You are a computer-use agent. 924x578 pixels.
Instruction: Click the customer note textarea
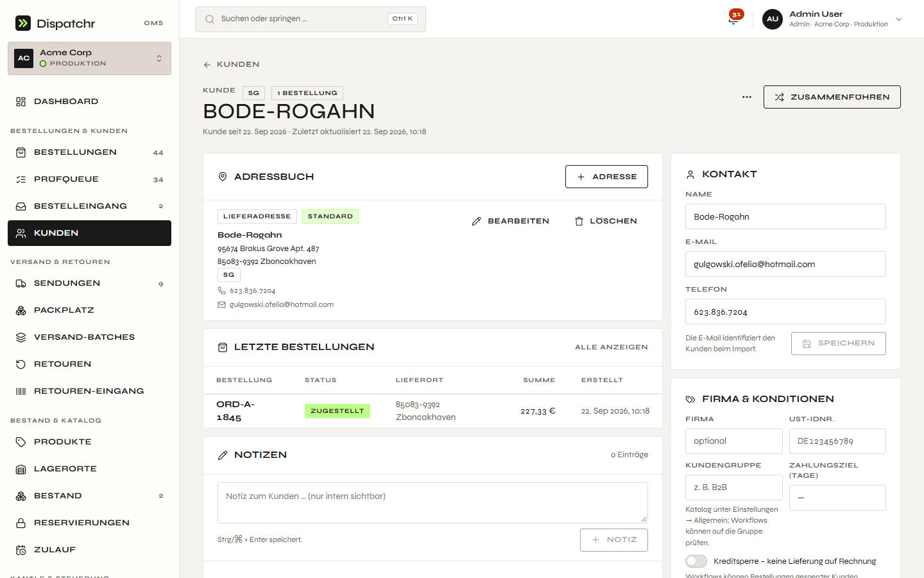point(432,503)
